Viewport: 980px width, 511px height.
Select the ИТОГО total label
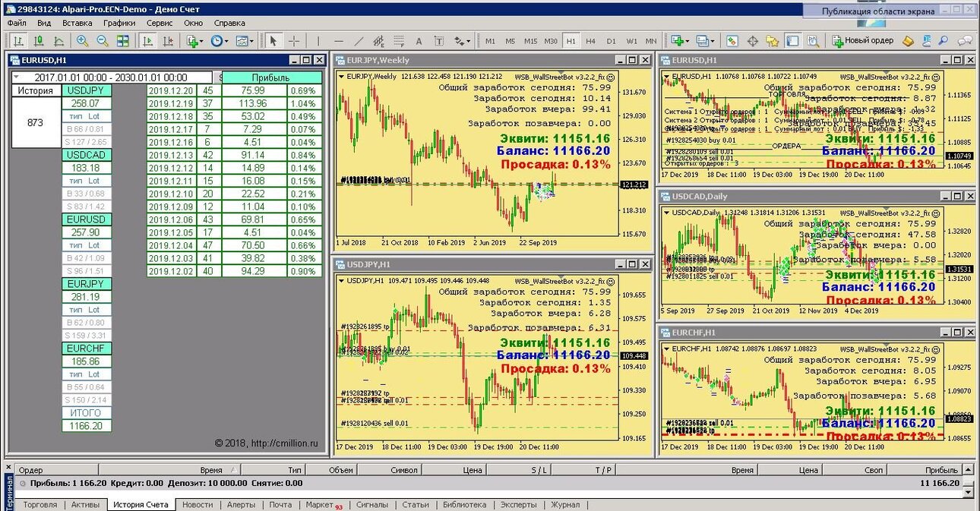click(x=86, y=413)
